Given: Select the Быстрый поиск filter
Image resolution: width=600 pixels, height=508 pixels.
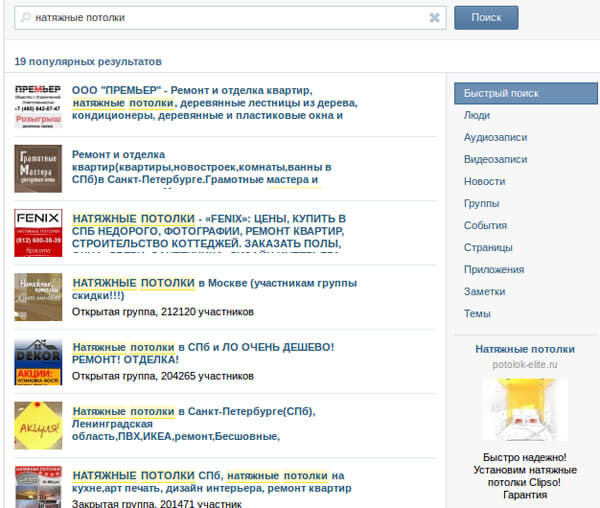Looking at the screenshot, I should coord(526,93).
